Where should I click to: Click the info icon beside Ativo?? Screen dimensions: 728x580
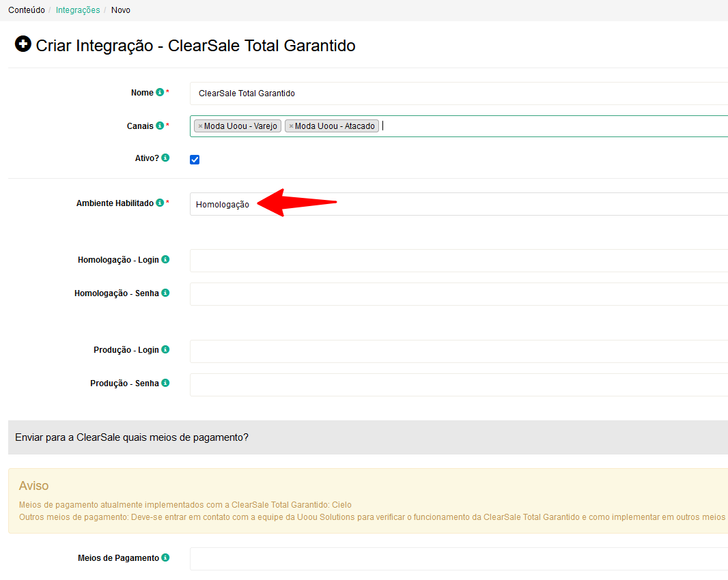point(165,158)
